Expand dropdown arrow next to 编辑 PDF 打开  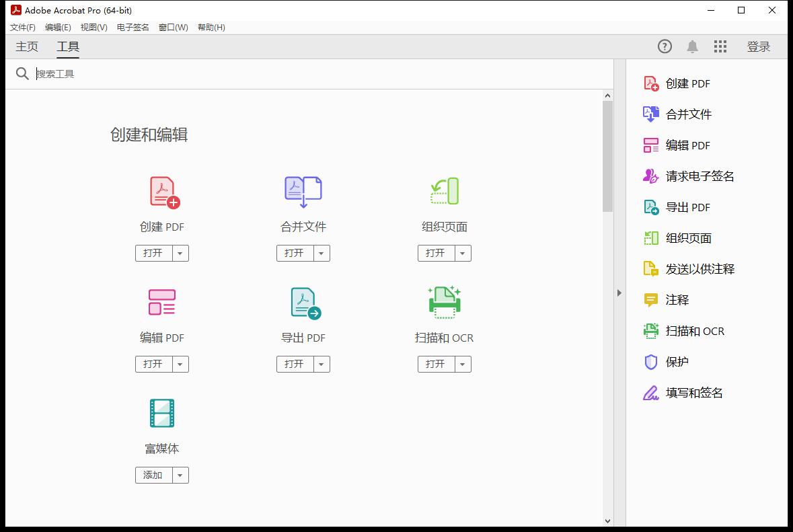pyautogui.click(x=180, y=364)
